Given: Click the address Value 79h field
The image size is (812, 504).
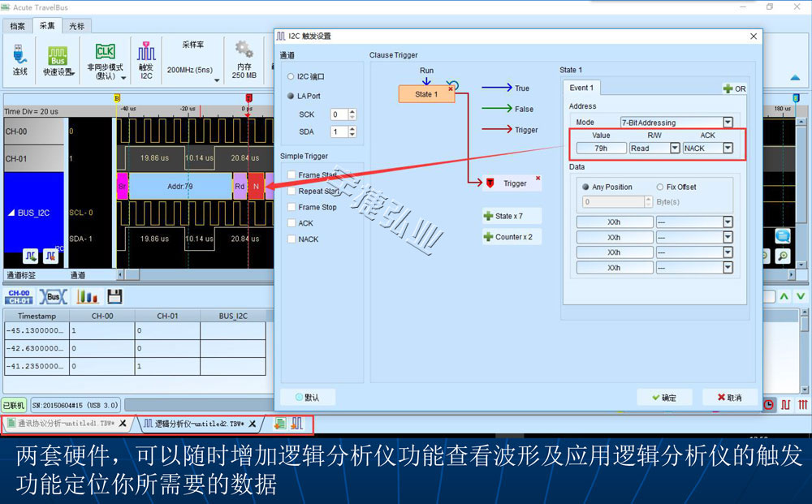Looking at the screenshot, I should [x=601, y=148].
